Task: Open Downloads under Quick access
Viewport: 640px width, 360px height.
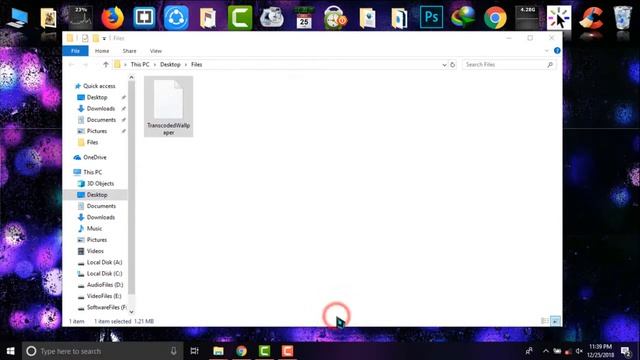Action: point(100,109)
